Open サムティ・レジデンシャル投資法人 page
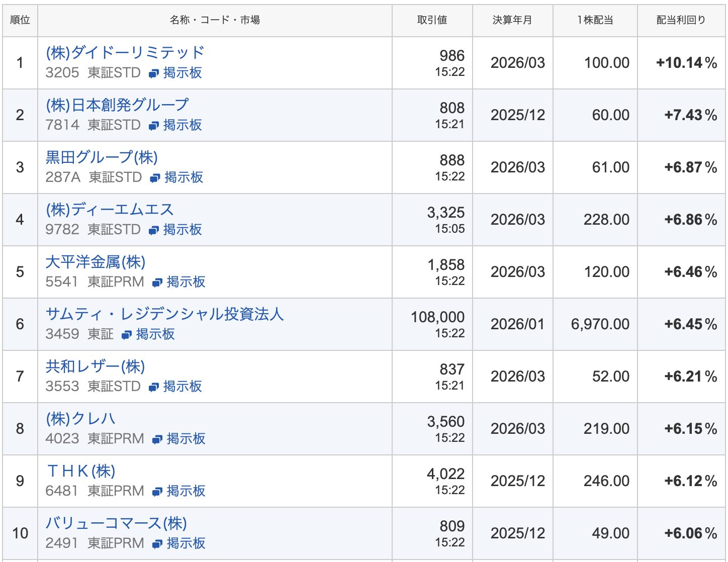 click(164, 314)
